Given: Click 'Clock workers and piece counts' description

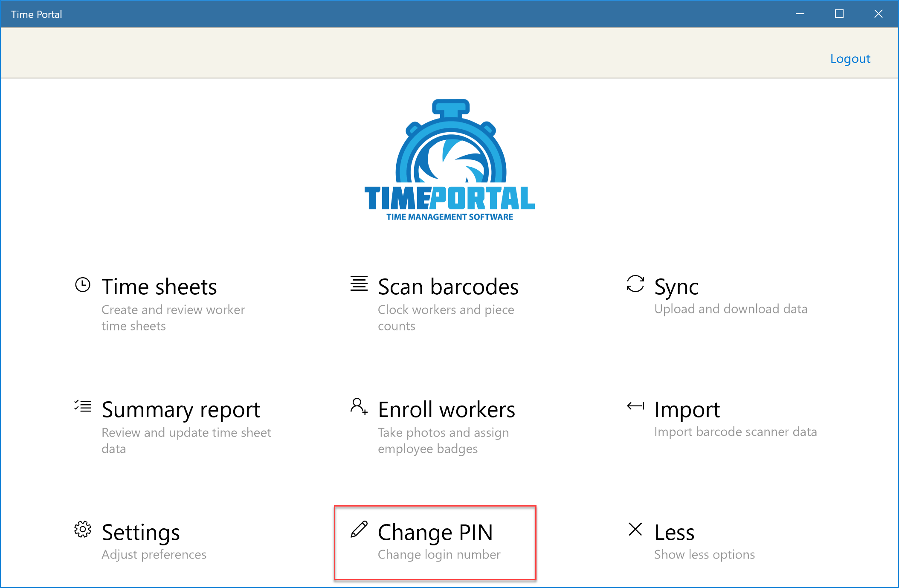Looking at the screenshot, I should coord(446,318).
